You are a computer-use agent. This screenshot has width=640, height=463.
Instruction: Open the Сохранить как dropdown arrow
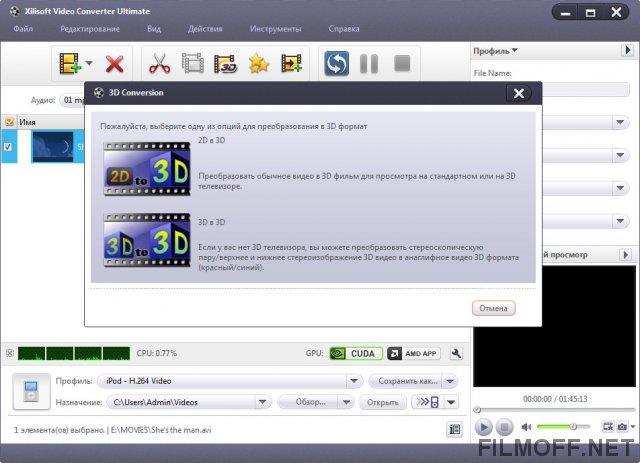click(x=450, y=381)
